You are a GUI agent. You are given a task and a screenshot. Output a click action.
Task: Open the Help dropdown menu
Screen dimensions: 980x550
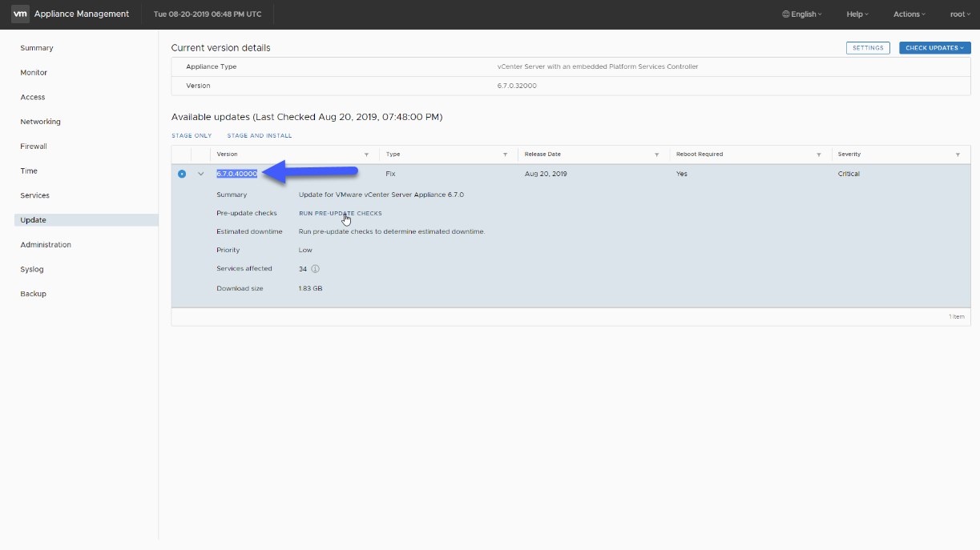[857, 14]
